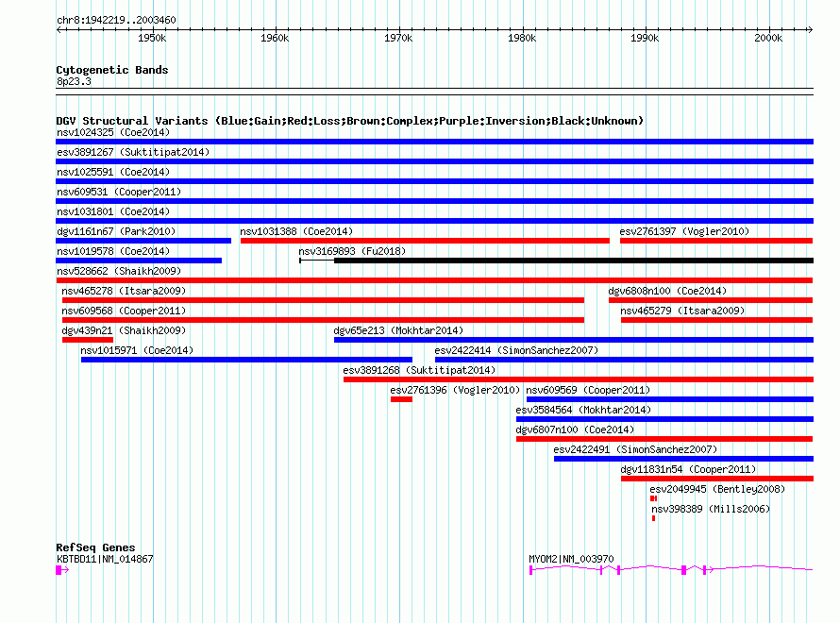840x623 pixels.
Task: Click the left arrow of the ruler
Action: [x=59, y=29]
